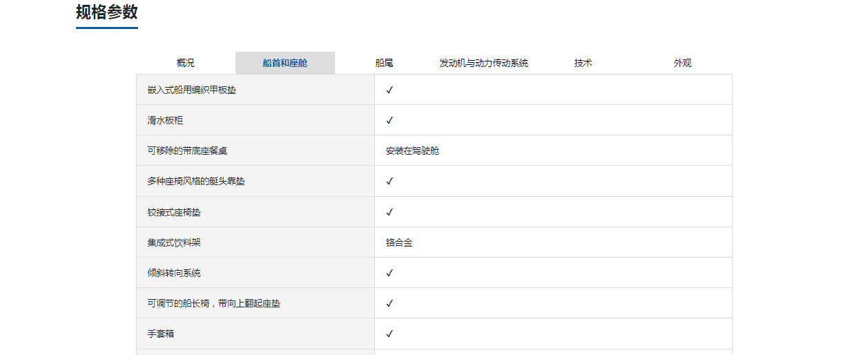Click the checkmark in 倾斜转向系统 row

(389, 273)
